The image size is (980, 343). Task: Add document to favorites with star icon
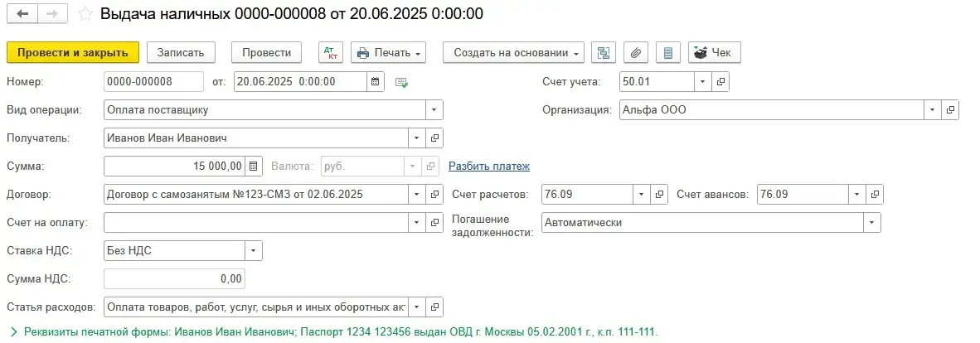click(85, 14)
